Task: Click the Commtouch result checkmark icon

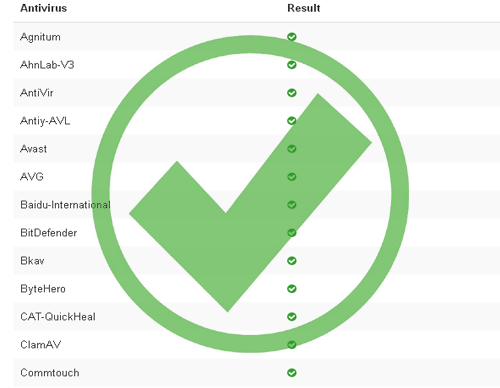Action: (x=292, y=373)
